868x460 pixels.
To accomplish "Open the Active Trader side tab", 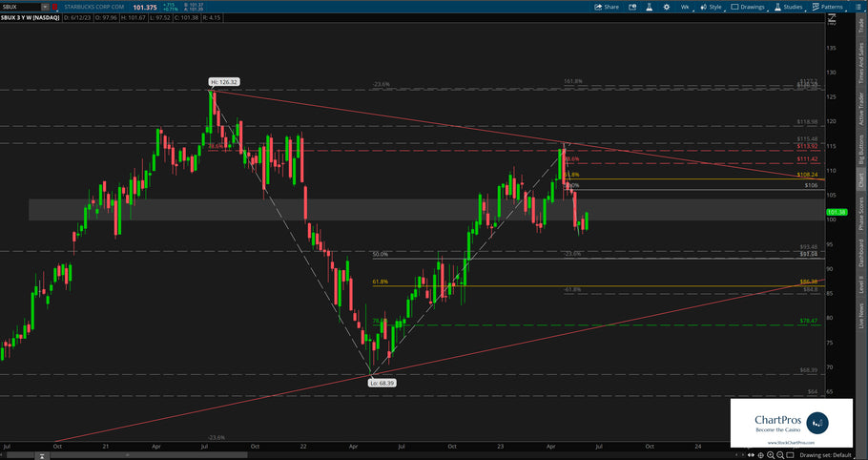I will pyautogui.click(x=861, y=110).
